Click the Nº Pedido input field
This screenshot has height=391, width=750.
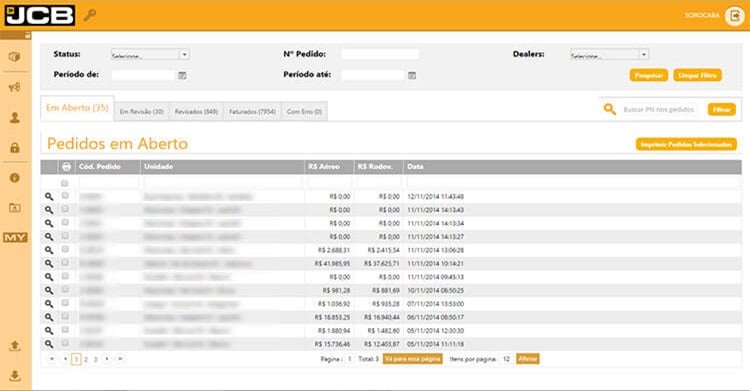point(380,54)
